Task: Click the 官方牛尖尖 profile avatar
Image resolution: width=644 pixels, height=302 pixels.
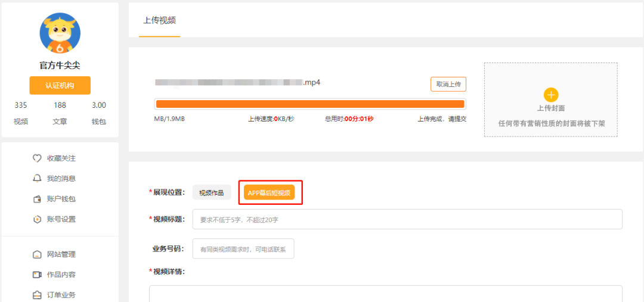Action: click(x=60, y=33)
